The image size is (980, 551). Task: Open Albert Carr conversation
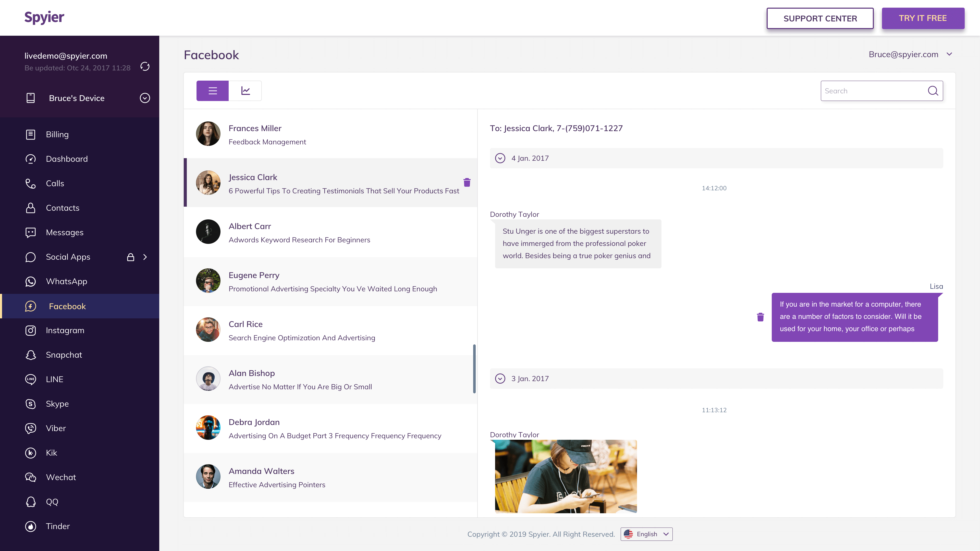click(330, 232)
